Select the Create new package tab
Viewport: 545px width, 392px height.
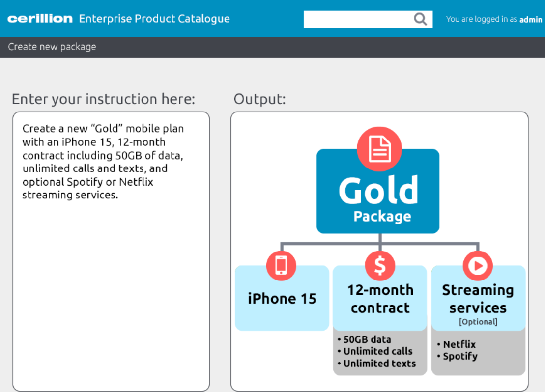(x=52, y=47)
